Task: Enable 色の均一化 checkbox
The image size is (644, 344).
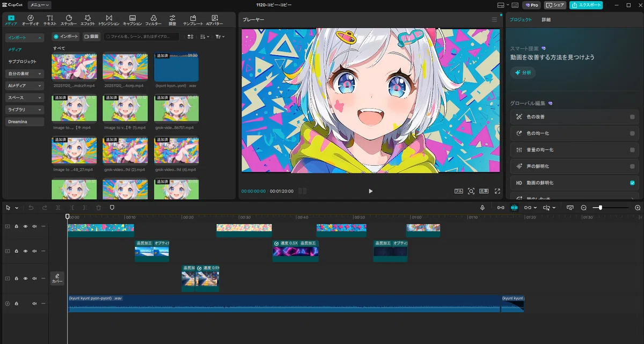Action: point(632,133)
